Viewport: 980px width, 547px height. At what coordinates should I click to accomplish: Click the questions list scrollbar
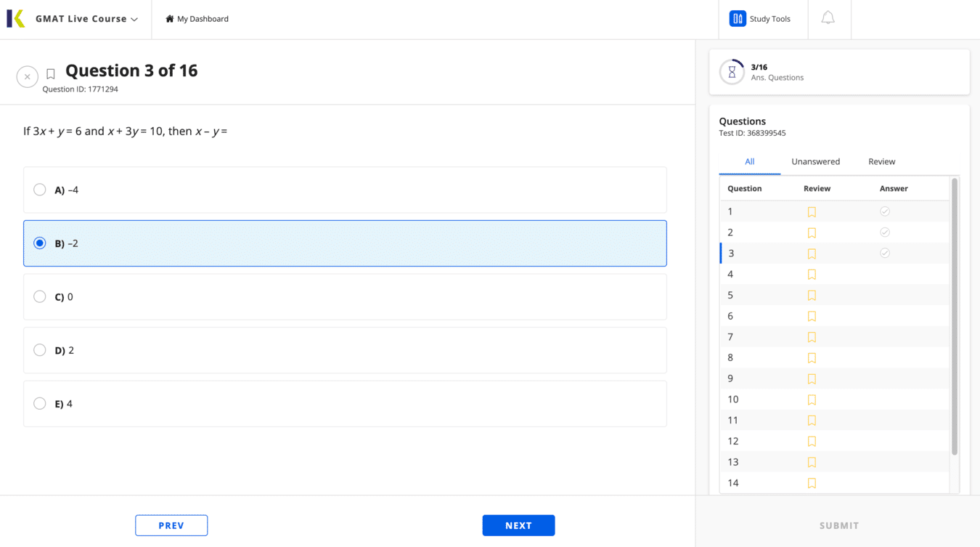(954, 316)
